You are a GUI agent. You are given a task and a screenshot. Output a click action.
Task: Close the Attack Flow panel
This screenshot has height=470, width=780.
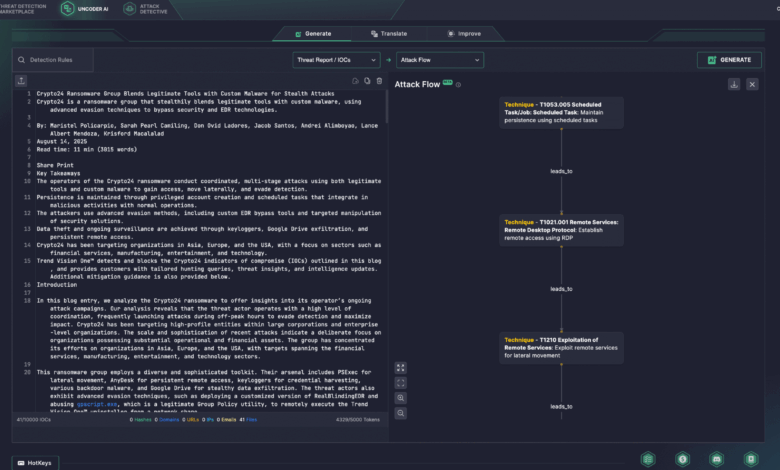coord(752,84)
